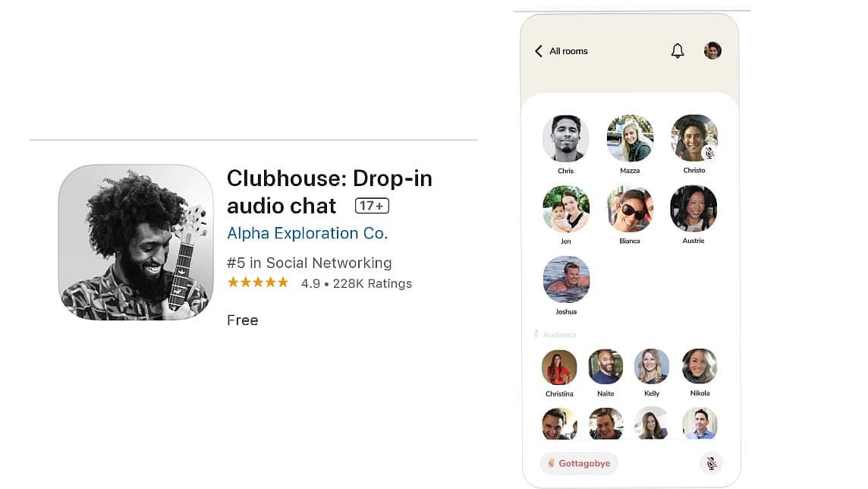Tap Nikola's audience avatar

coord(700,366)
